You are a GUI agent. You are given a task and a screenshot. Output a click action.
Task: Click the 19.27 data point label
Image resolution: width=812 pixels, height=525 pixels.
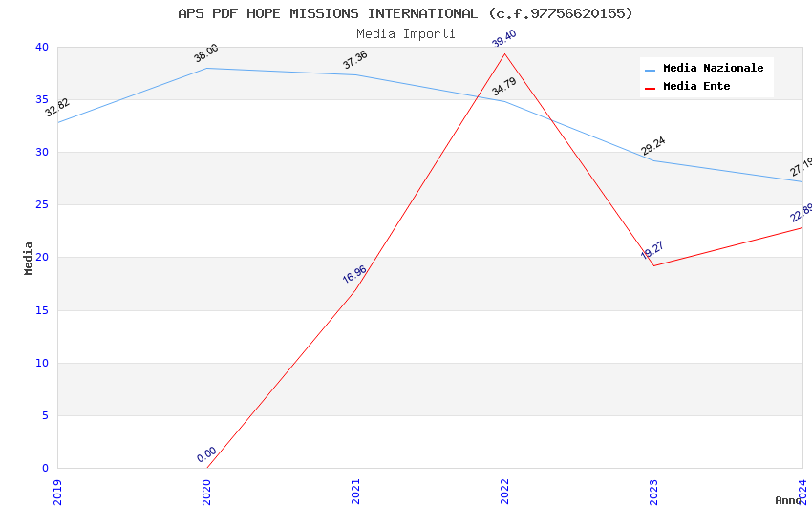[652, 251]
